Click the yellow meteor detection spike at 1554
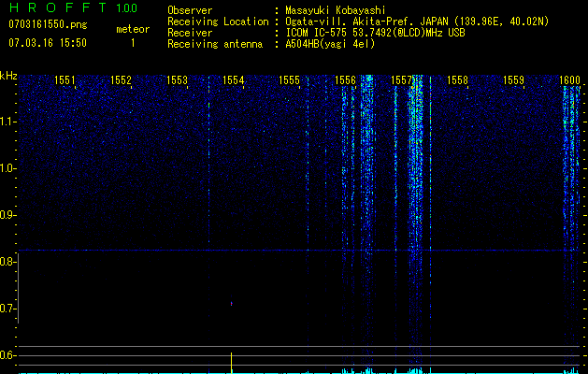588x374 pixels. click(232, 363)
